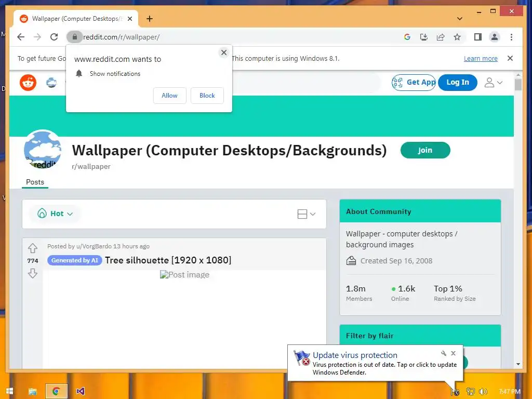Image resolution: width=532 pixels, height=399 pixels.
Task: Click the Generated by AI flair
Action: pos(75,260)
